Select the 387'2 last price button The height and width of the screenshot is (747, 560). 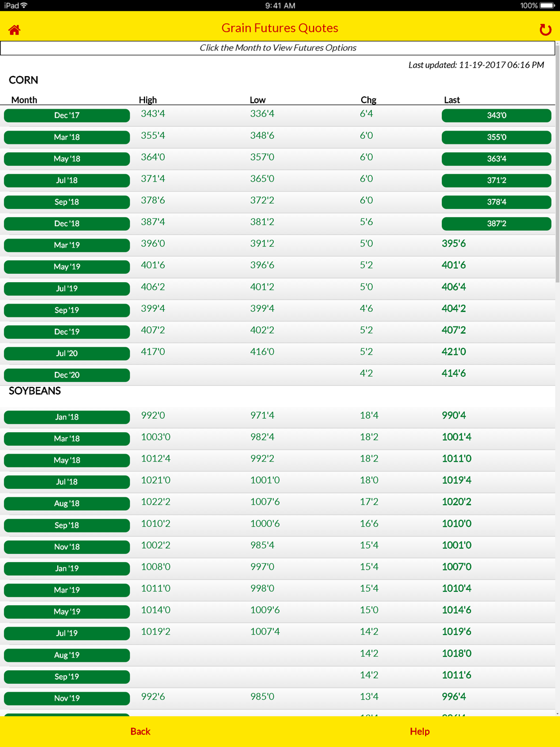pyautogui.click(x=496, y=223)
